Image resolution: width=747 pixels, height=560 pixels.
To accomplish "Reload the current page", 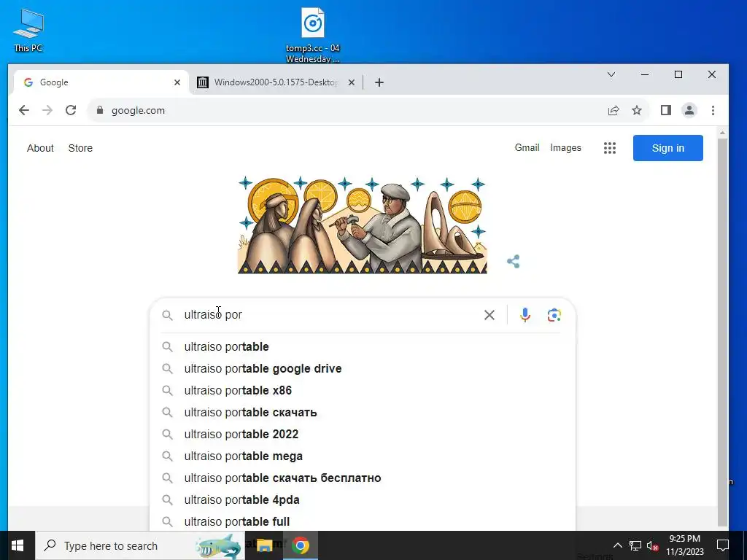I will click(71, 111).
